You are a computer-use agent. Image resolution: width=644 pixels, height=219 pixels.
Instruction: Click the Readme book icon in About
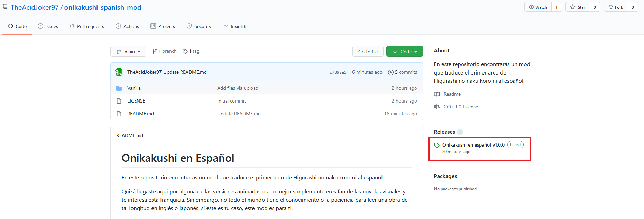tap(437, 94)
